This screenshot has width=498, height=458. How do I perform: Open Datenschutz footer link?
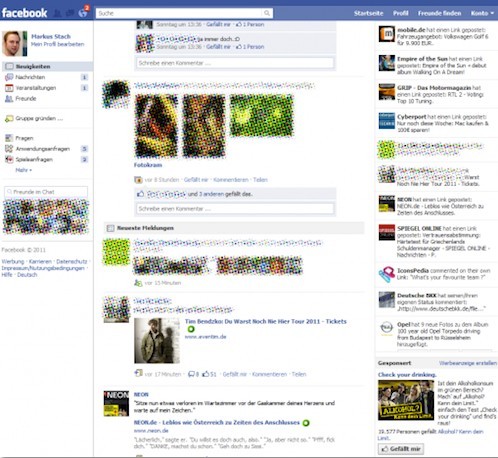[x=72, y=262]
